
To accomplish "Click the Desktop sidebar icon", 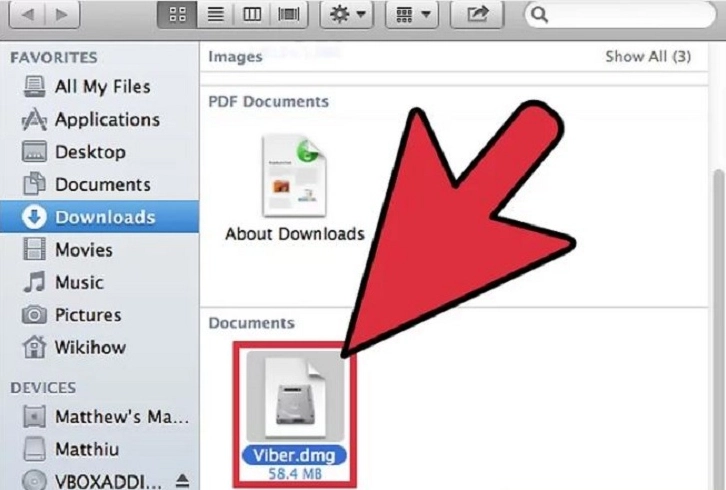I will pos(34,152).
